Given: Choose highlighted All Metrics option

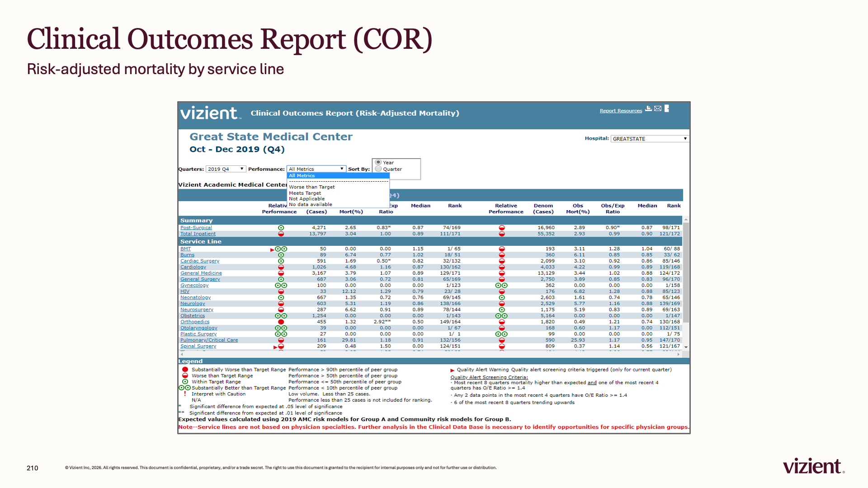Looking at the screenshot, I should [338, 176].
